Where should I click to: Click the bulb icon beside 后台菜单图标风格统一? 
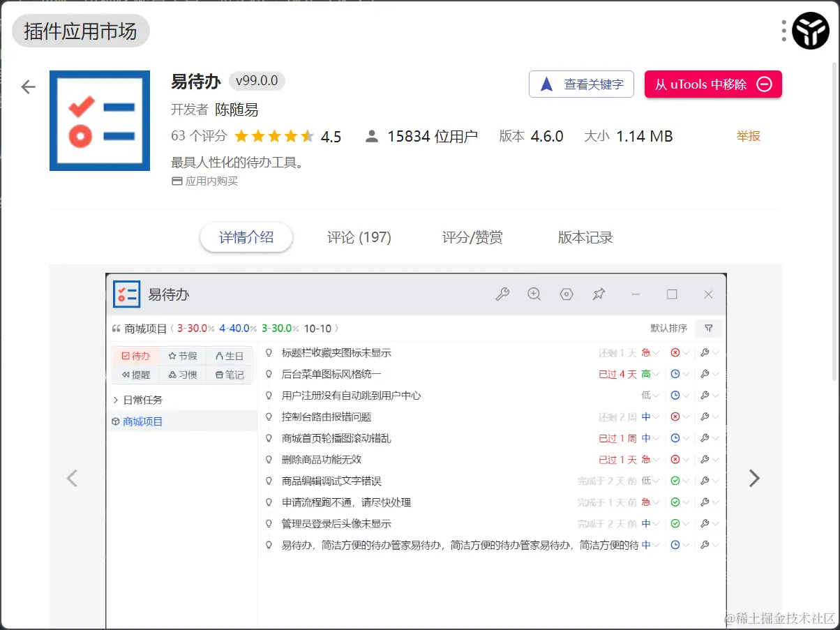click(x=269, y=375)
